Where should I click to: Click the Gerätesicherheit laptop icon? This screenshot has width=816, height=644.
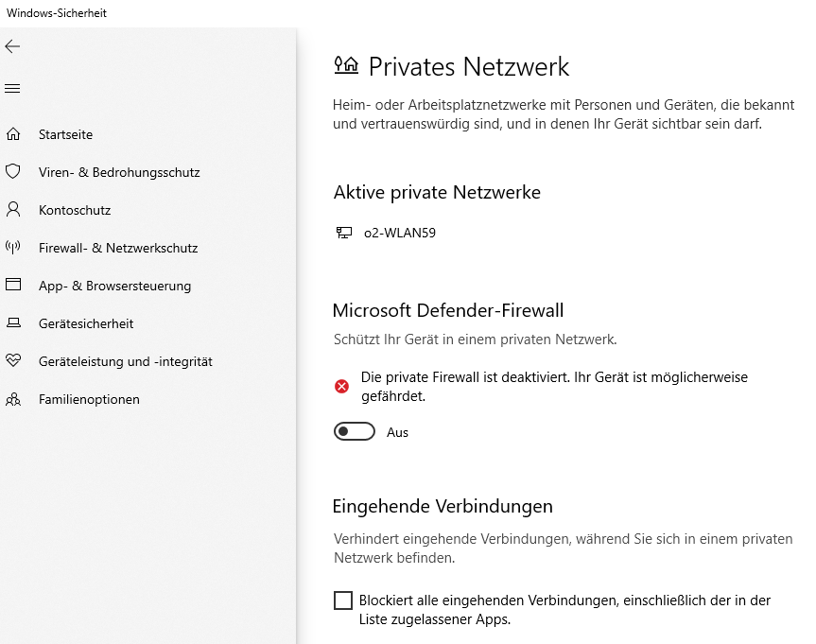coord(13,323)
